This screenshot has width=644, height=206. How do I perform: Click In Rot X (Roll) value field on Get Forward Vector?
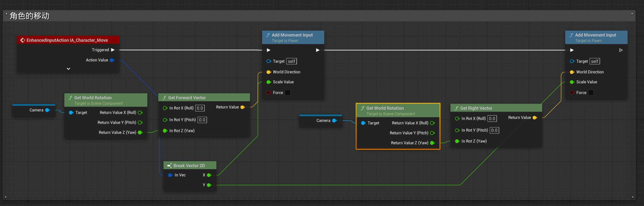(x=200, y=108)
